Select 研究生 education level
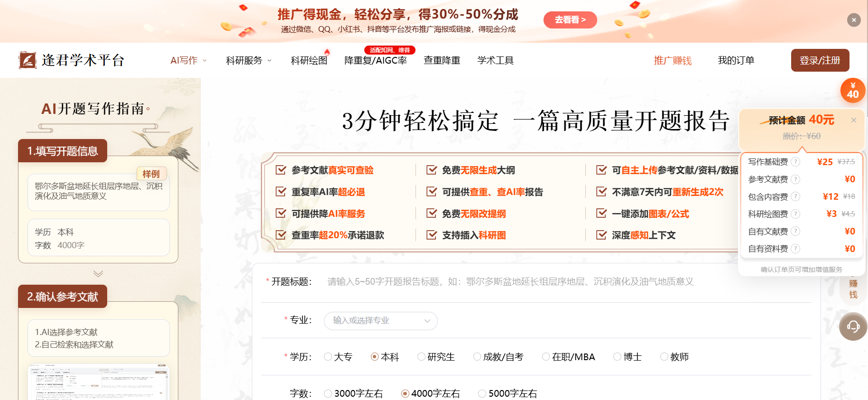The height and width of the screenshot is (400, 868). pos(436,357)
